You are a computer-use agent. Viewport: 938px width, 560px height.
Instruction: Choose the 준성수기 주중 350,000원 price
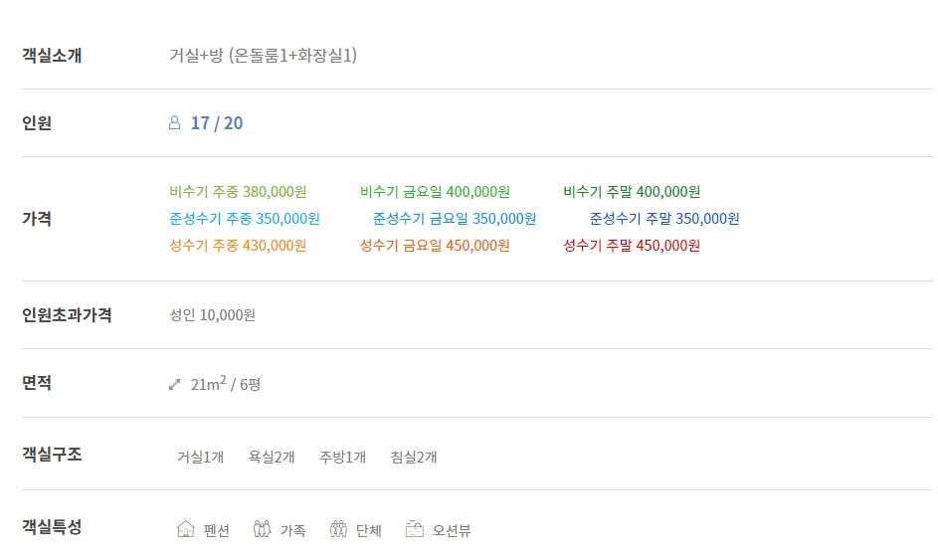point(245,219)
